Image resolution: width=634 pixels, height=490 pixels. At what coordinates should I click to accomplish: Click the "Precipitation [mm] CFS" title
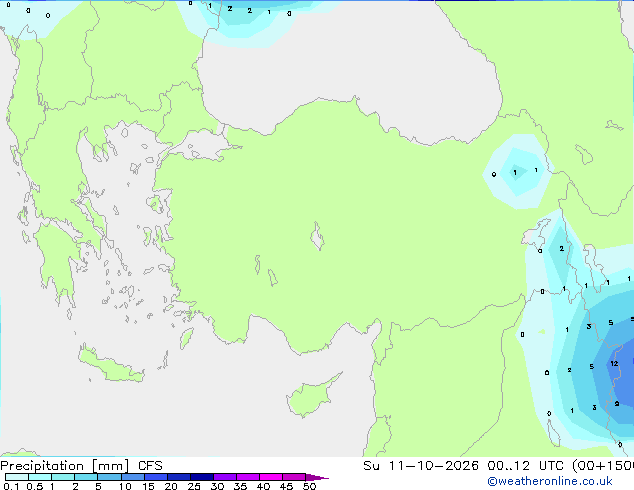tap(81, 466)
